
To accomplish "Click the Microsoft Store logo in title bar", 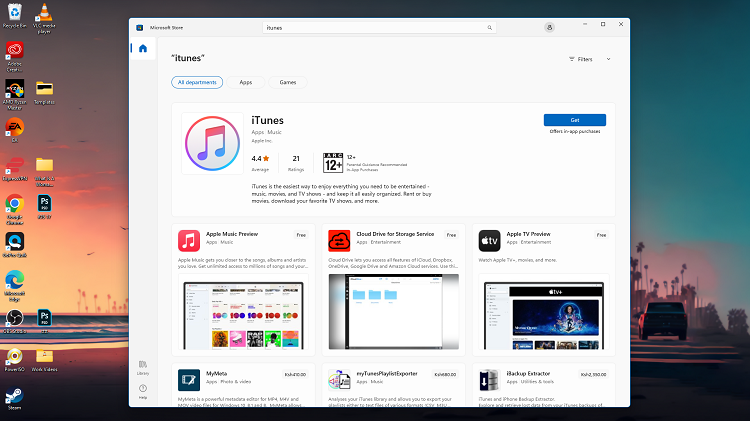I will [x=140, y=28].
